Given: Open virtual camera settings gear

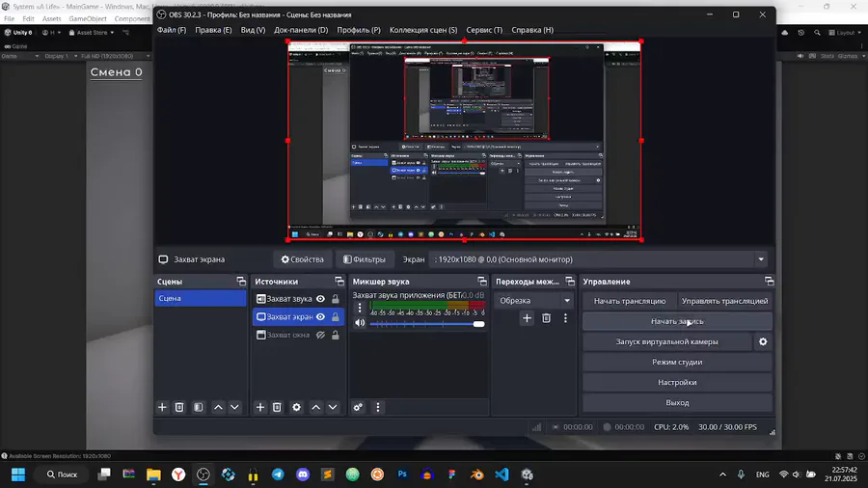Looking at the screenshot, I should (x=763, y=342).
